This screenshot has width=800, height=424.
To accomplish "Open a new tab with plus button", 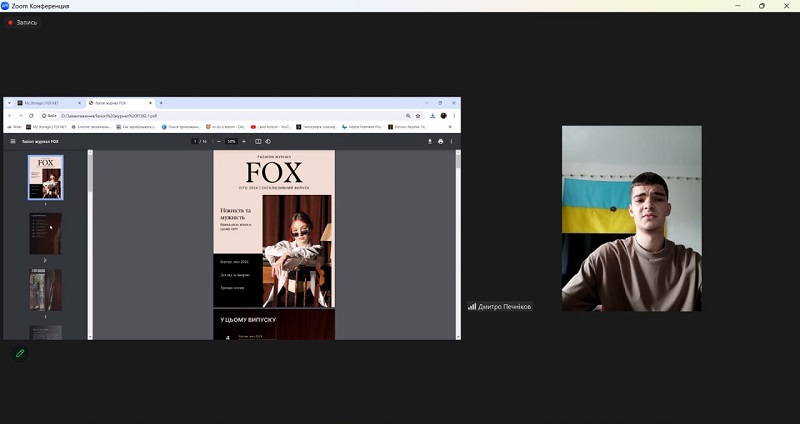I will (161, 103).
